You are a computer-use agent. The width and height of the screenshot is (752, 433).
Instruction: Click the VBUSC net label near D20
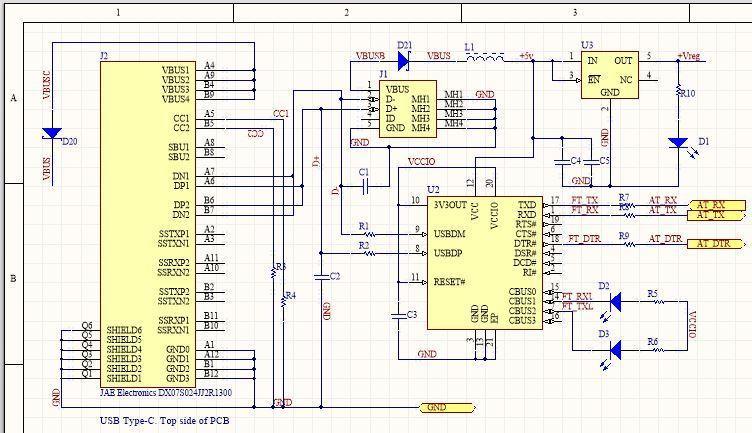coord(47,85)
